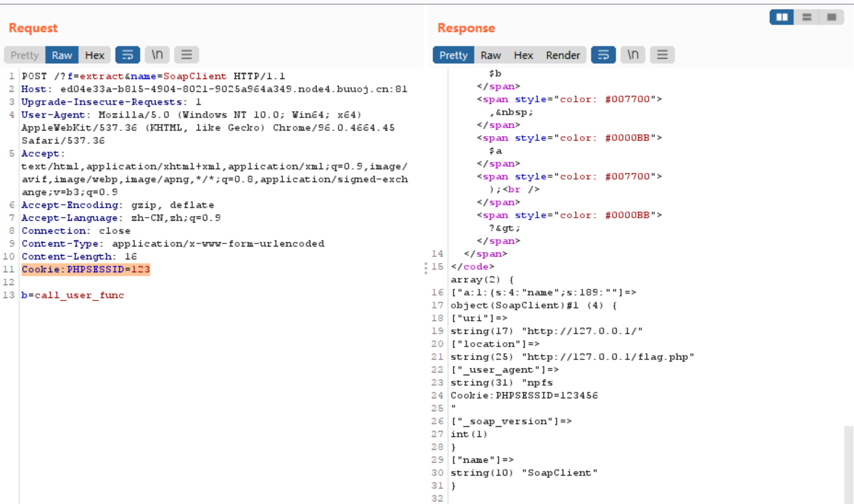Click the Host header line

point(214,89)
